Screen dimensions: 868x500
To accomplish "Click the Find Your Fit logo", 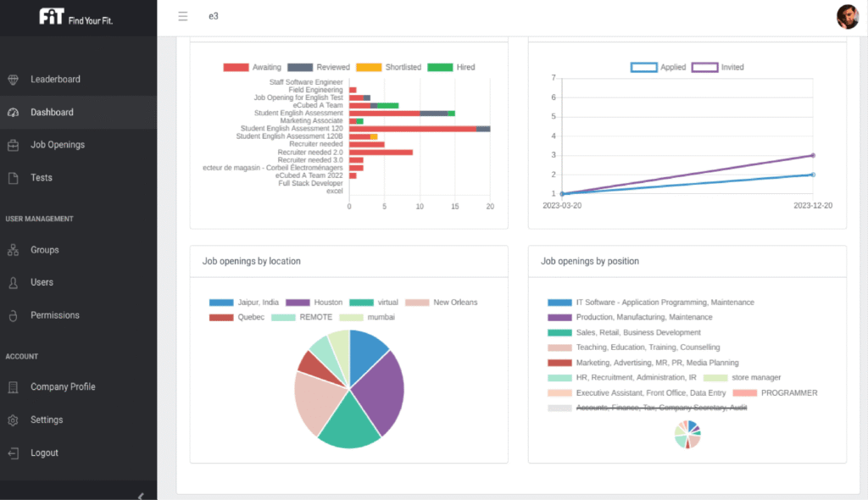I will (x=76, y=17).
